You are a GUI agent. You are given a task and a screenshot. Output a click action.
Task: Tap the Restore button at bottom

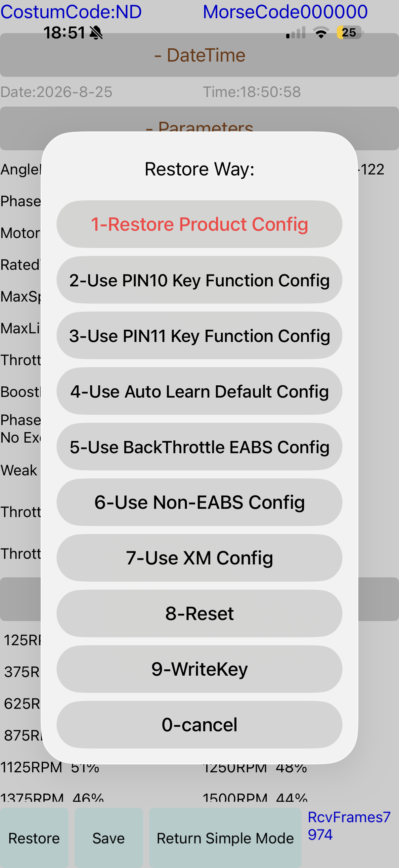click(x=34, y=838)
